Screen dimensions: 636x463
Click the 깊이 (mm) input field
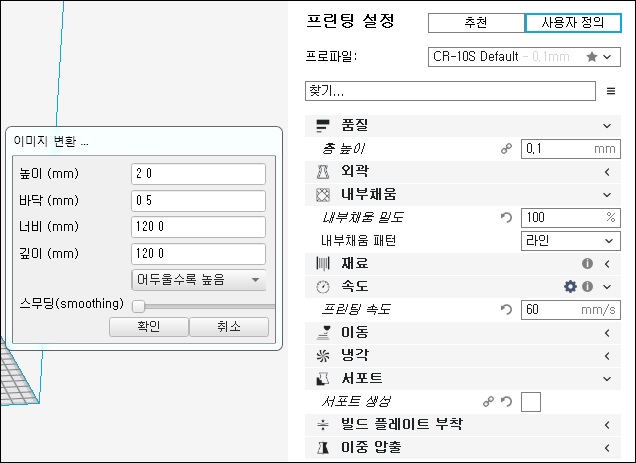point(198,254)
